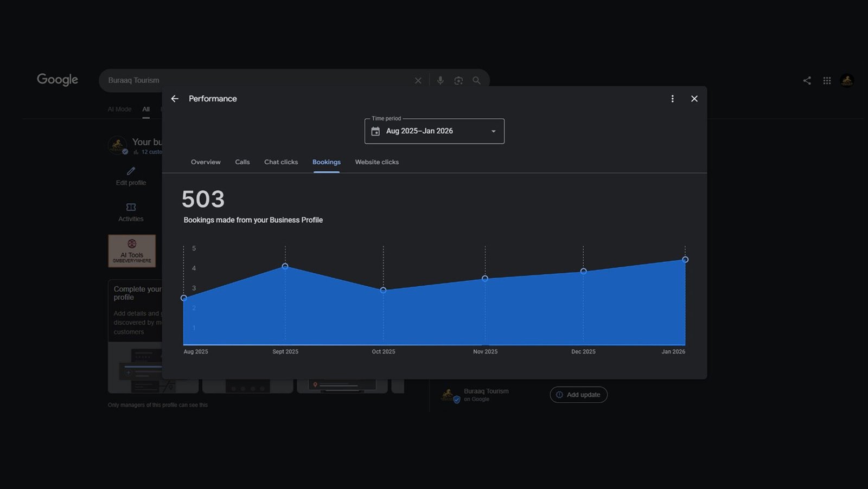Click the Bookings tab
Screen dimensions: 868x489
(327, 162)
